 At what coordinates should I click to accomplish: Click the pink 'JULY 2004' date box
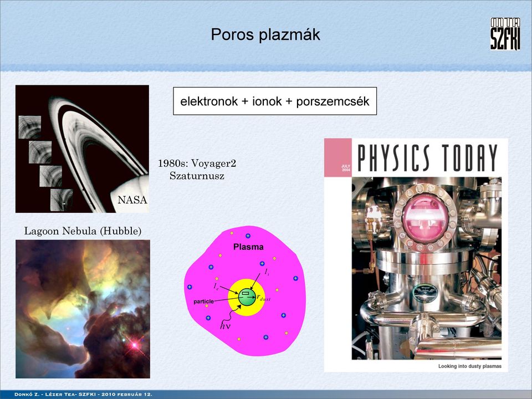pos(337,158)
